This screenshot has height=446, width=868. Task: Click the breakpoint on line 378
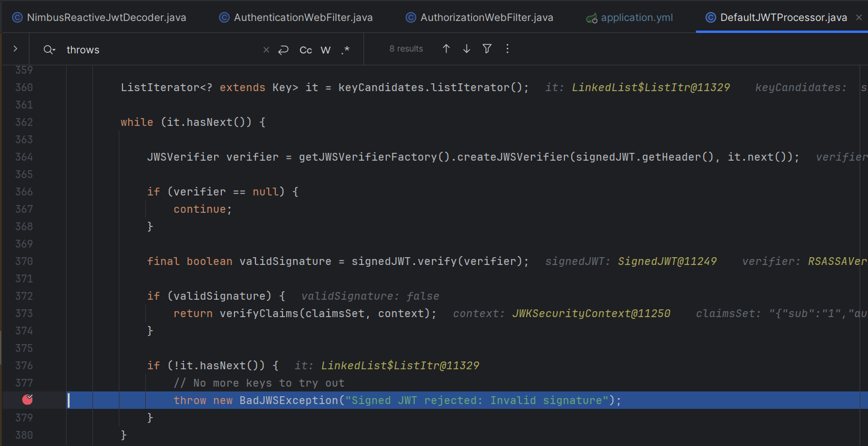pos(27,399)
